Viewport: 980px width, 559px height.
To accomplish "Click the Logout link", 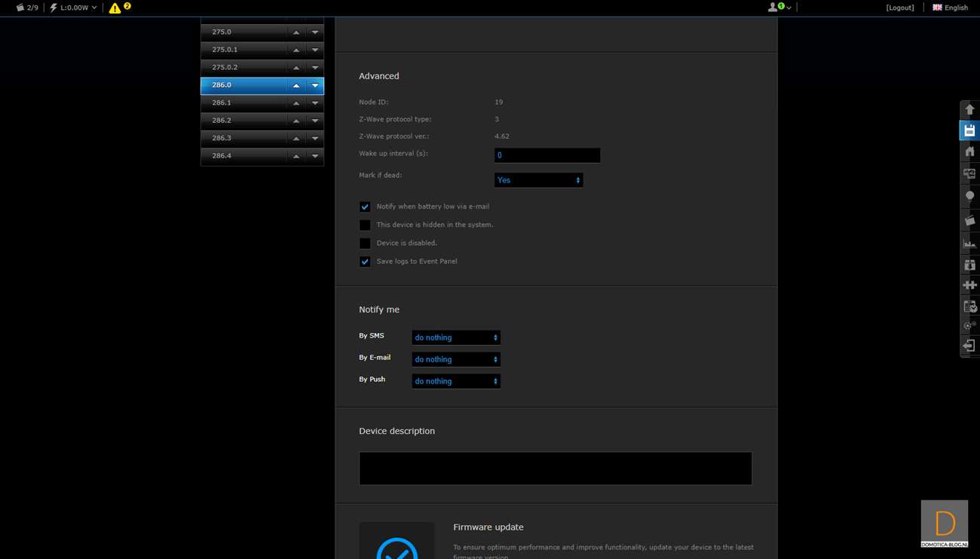I will [x=900, y=8].
